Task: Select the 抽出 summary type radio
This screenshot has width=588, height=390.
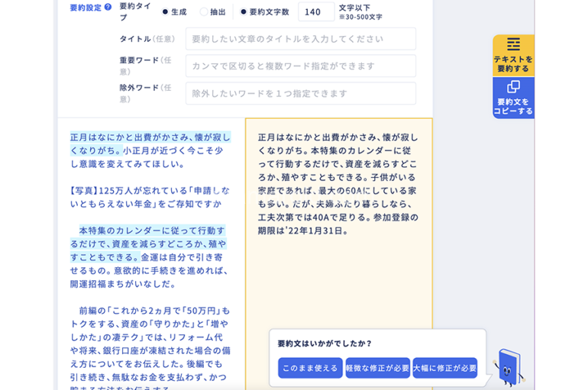Action: tap(204, 12)
